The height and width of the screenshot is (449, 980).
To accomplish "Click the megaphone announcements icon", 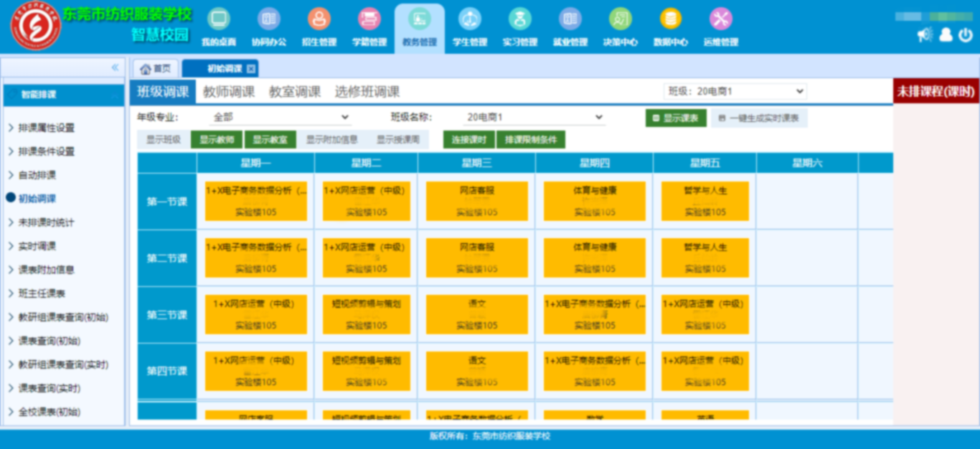I will 925,34.
